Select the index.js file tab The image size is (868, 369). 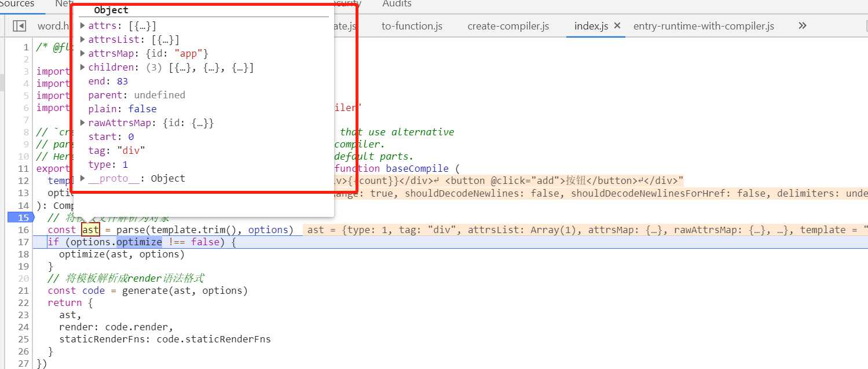[x=591, y=26]
